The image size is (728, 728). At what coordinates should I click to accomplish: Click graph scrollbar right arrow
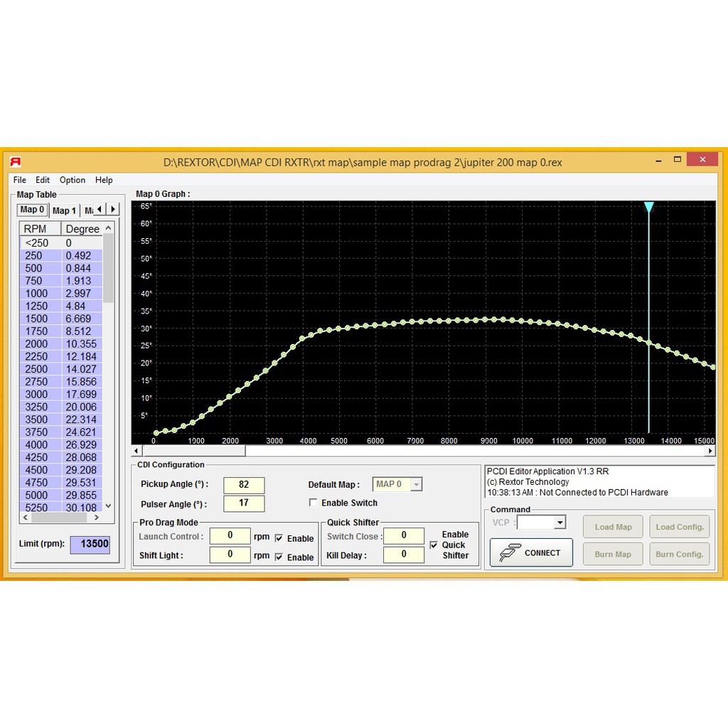pyautogui.click(x=709, y=451)
